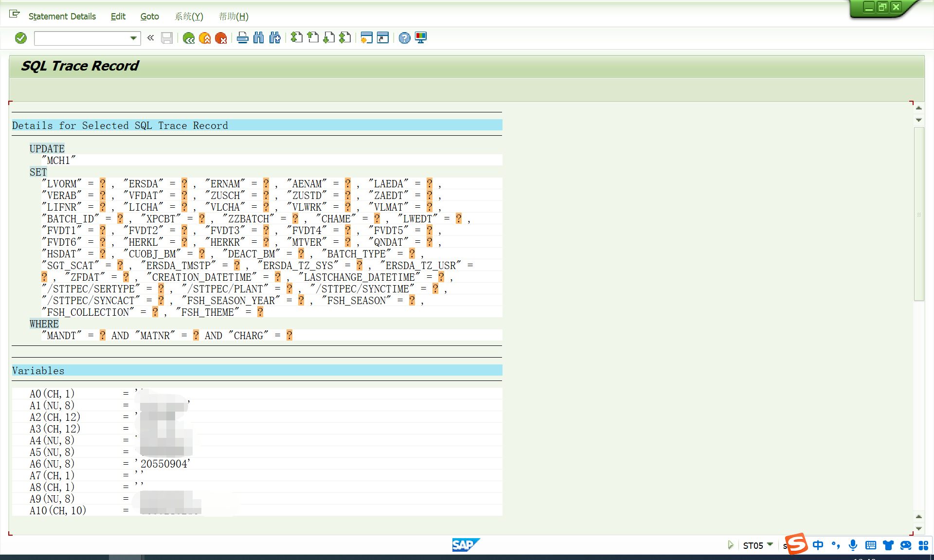Click the SET keyword text
Image resolution: width=934 pixels, height=560 pixels.
[x=38, y=172]
